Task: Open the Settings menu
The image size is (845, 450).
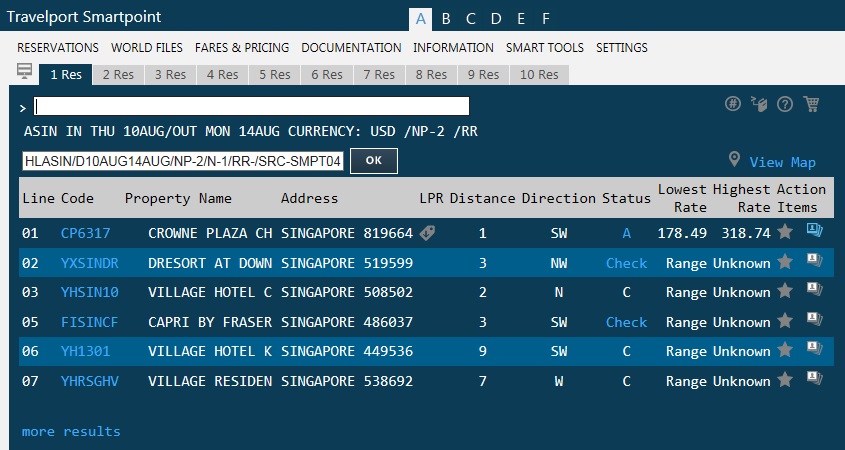Action: tap(621, 47)
